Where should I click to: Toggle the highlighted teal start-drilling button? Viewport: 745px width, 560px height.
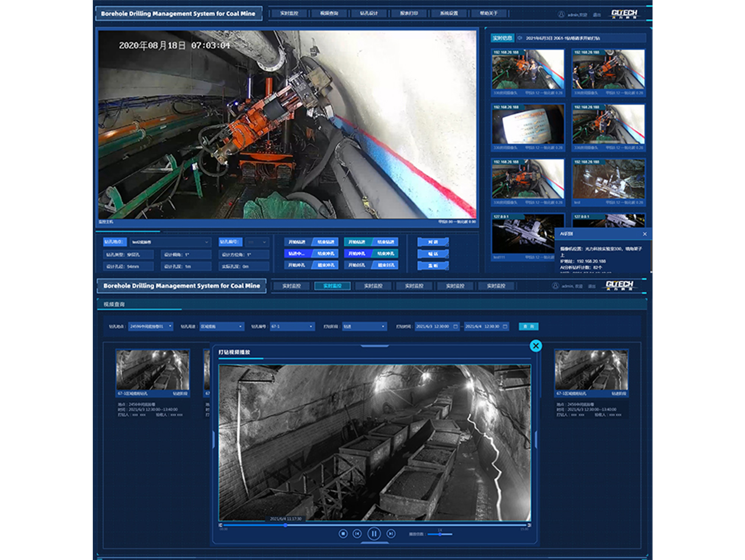click(357, 242)
